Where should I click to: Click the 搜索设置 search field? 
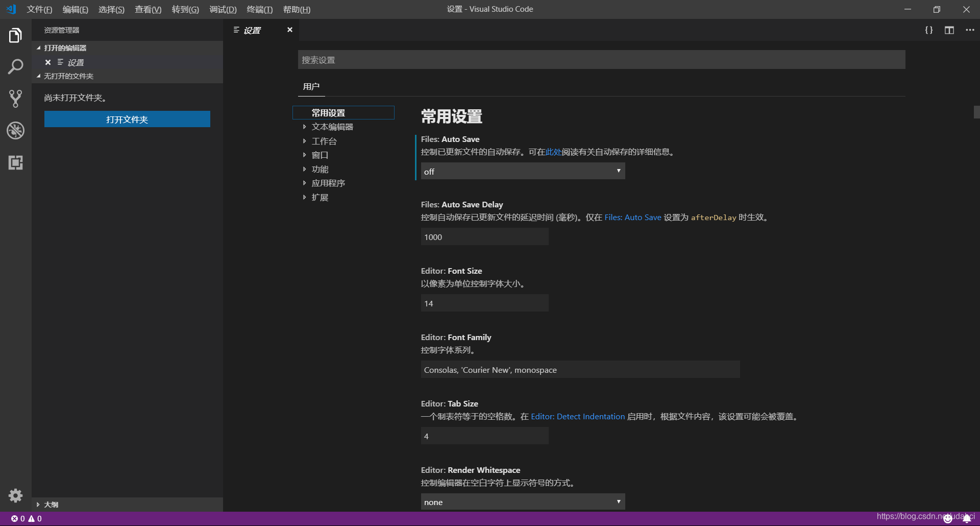(x=601, y=60)
